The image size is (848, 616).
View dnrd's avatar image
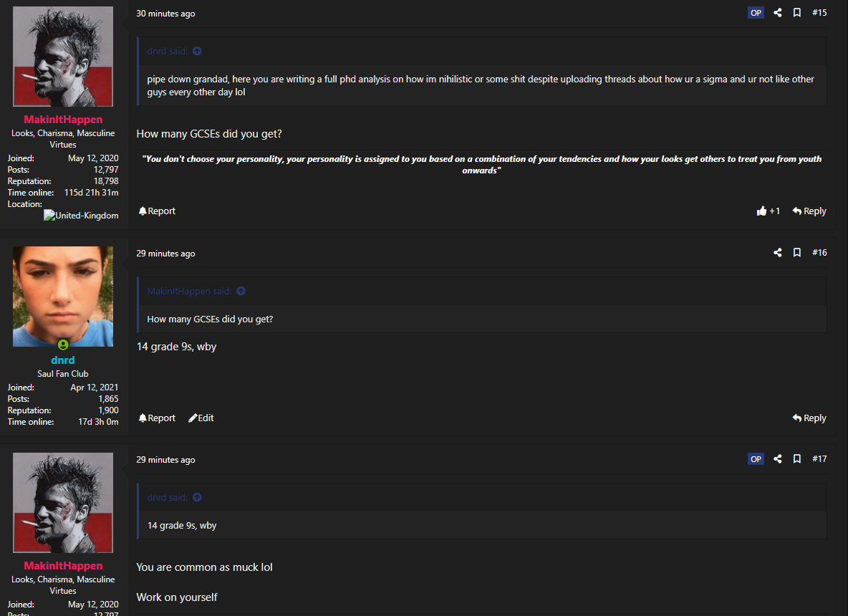tap(63, 297)
